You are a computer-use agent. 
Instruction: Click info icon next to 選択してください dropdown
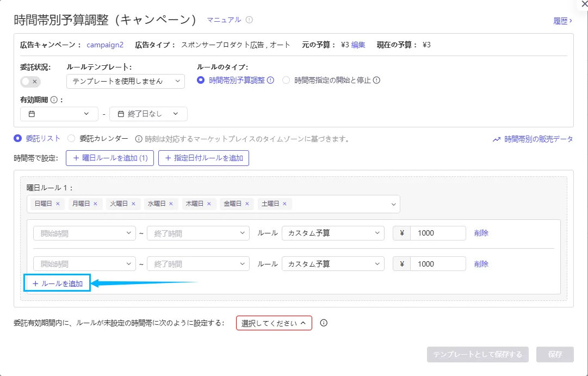[x=324, y=323]
